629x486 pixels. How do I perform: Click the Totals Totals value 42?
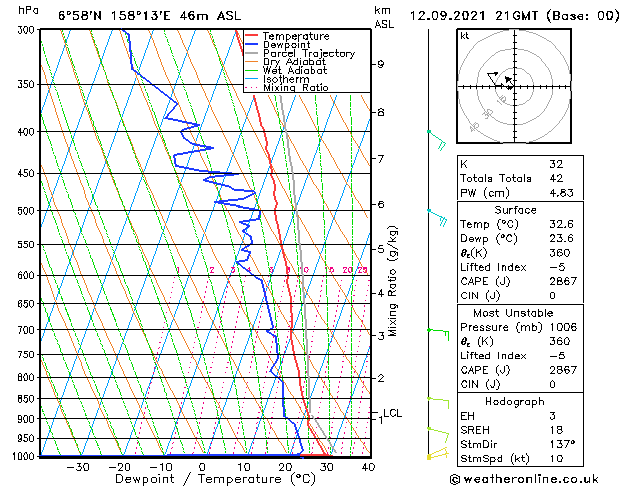coord(556,178)
